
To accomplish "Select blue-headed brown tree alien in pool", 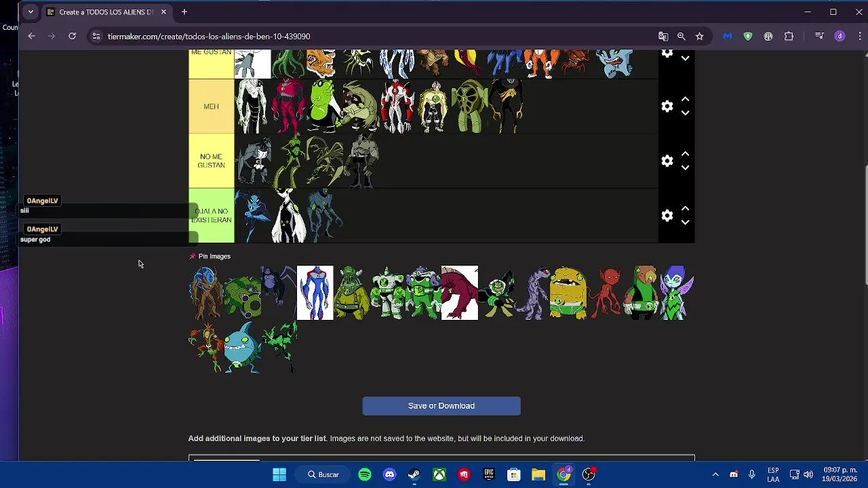I will pyautogui.click(x=205, y=293).
